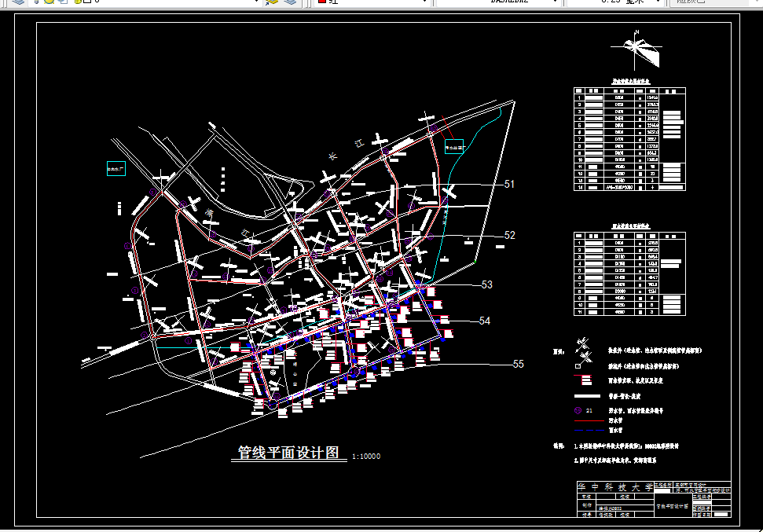Select the leader label 51
Viewport: 763px width, 532px height.
[509, 184]
